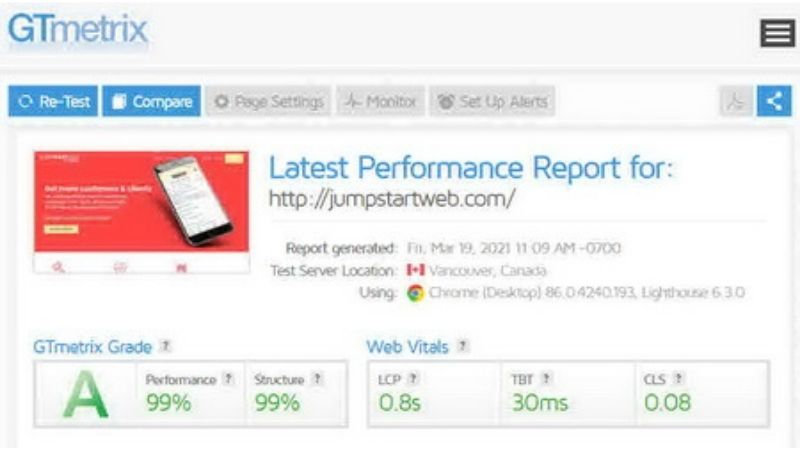This screenshot has height=460, width=800.
Task: Click the green grade A letter
Action: point(86,394)
